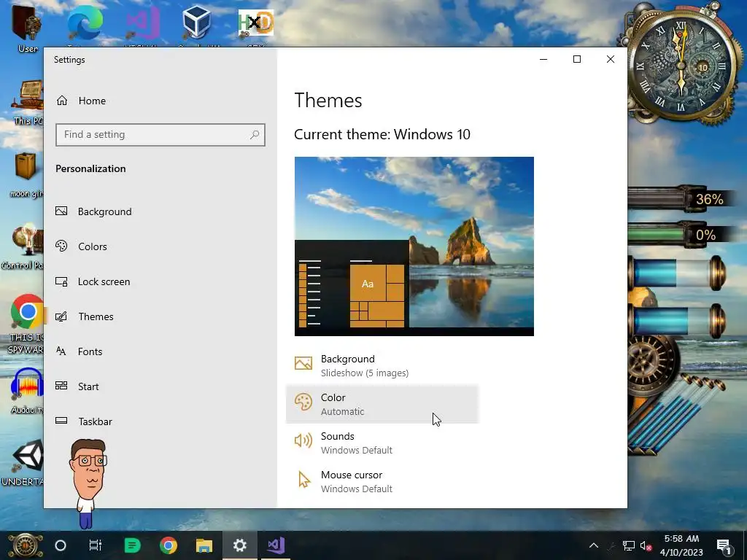Click the picture icon beside Background
This screenshot has width=747, height=560.
pyautogui.click(x=303, y=363)
